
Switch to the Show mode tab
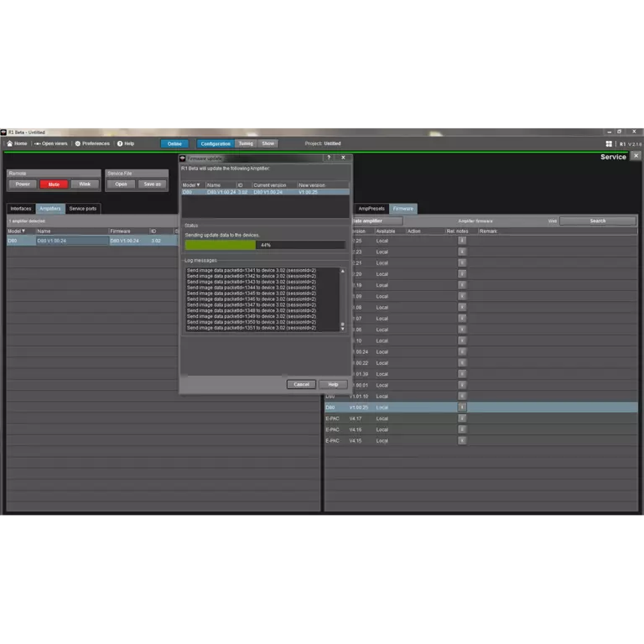pyautogui.click(x=268, y=143)
